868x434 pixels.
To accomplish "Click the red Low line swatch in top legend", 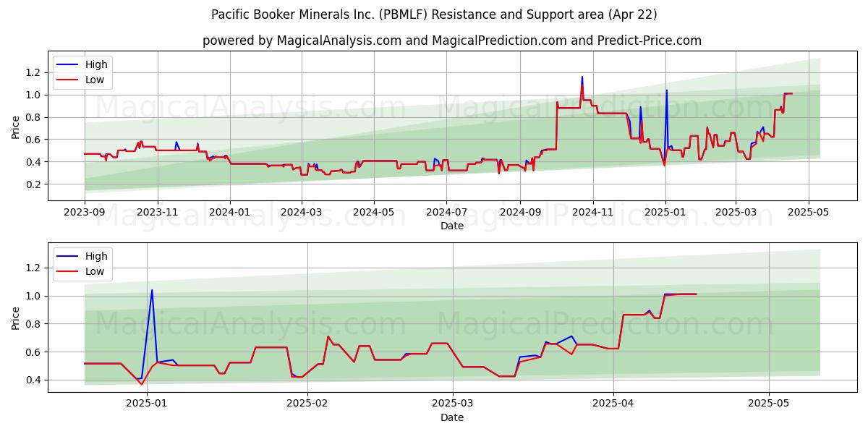I will pos(68,80).
